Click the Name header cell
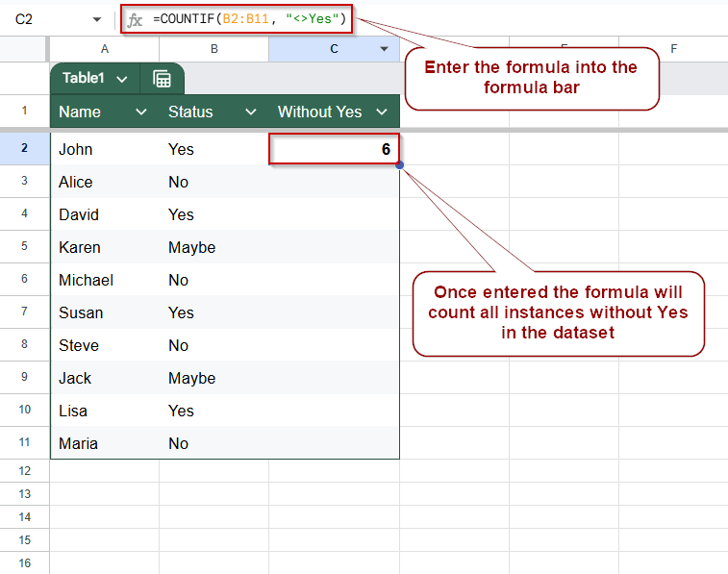 click(x=105, y=112)
